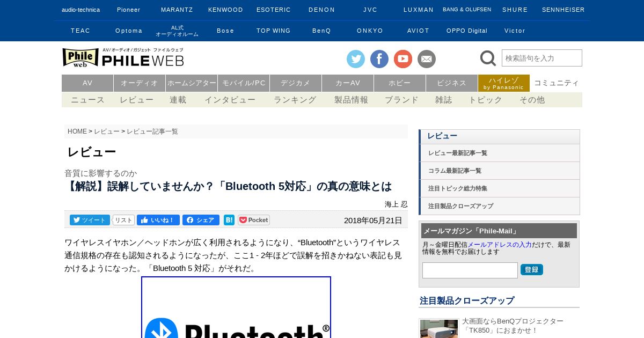Screen dimensions: 644x338
Task: Open MARANTZ brand link
Action: (177, 10)
